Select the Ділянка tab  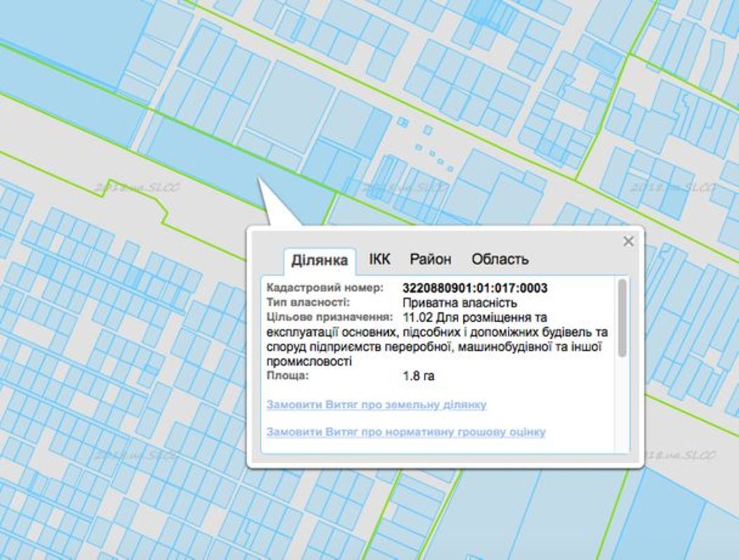click(x=319, y=260)
